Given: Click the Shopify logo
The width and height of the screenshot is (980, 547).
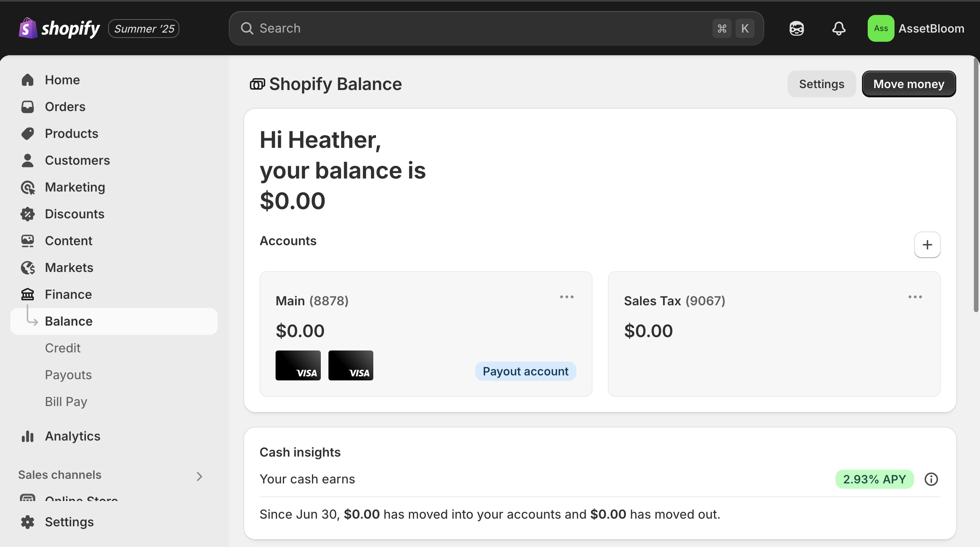Looking at the screenshot, I should click(59, 28).
